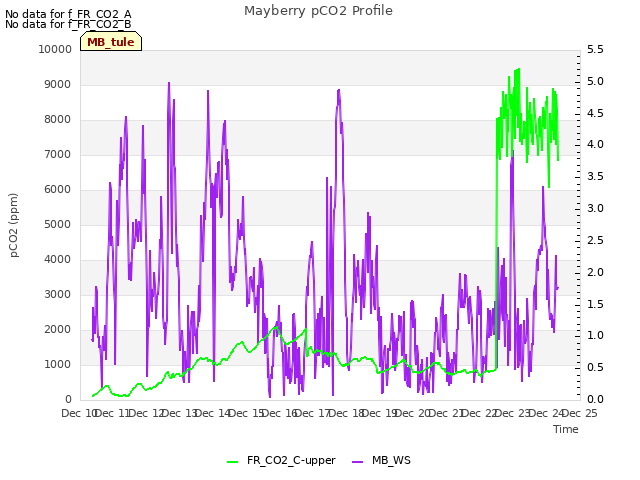Click the 7000 left-axis tick label
The width and height of the screenshot is (640, 480).
pos(57,155)
